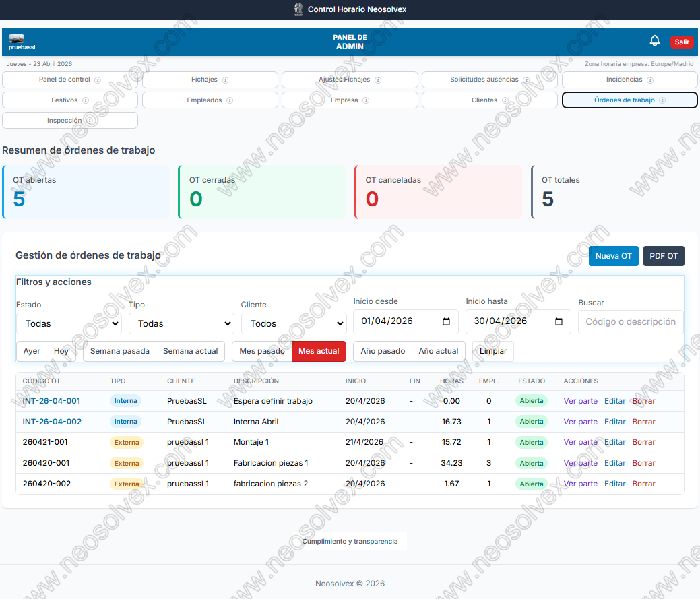
Task: Open the Ajustes Fichajes tab
Action: point(350,80)
